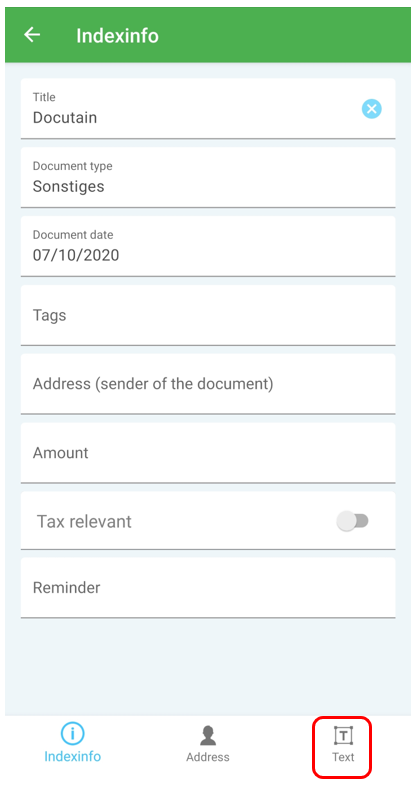
Task: Click the Title field containing Docutain
Action: tap(208, 108)
